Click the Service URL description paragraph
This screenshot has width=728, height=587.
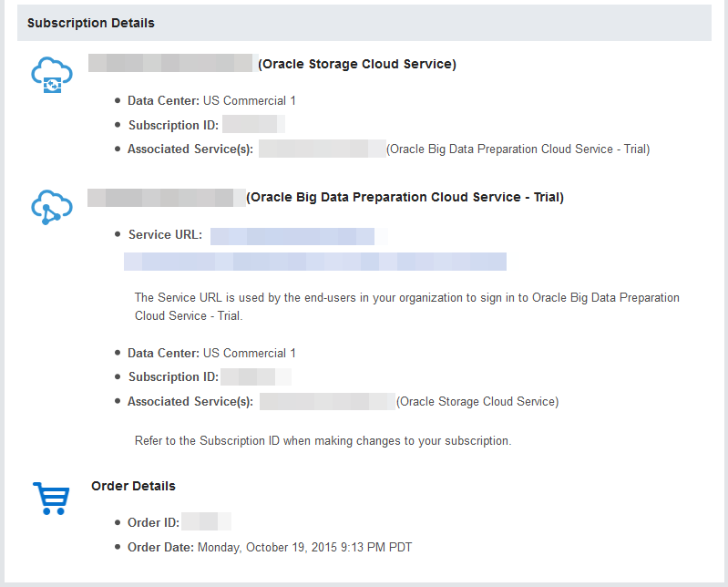(x=406, y=306)
